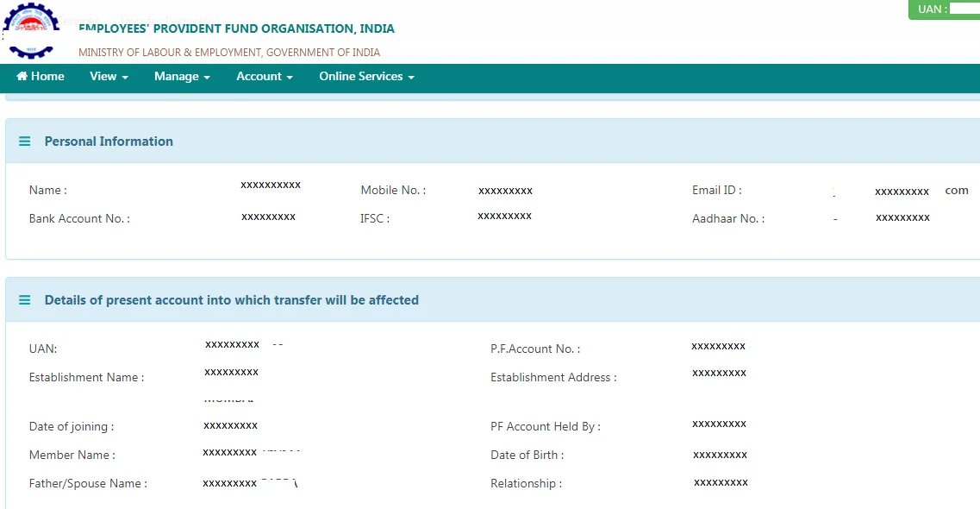Click the masked Aadhaar No. value
The width and height of the screenshot is (980, 509).
pos(902,217)
